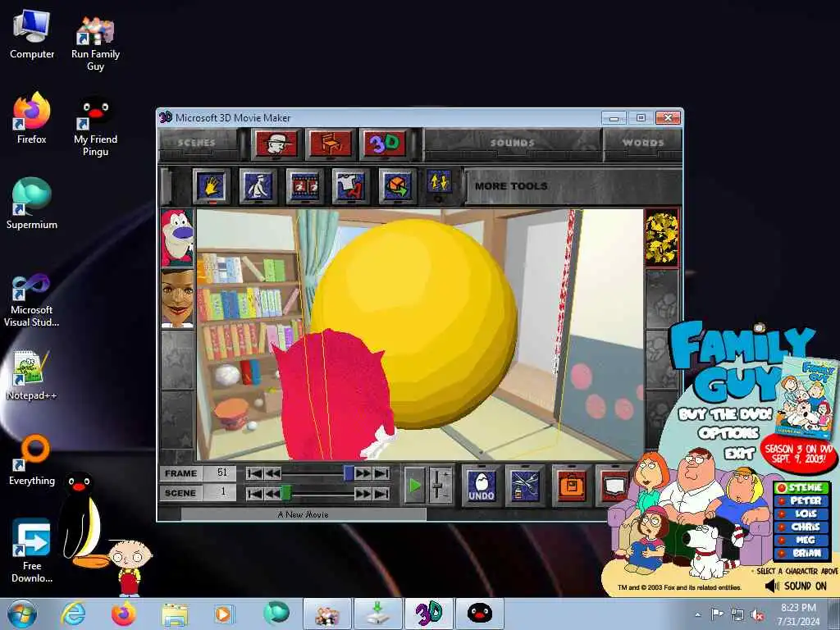Open Family Guy widget Options
The width and height of the screenshot is (840, 630).
(x=728, y=433)
